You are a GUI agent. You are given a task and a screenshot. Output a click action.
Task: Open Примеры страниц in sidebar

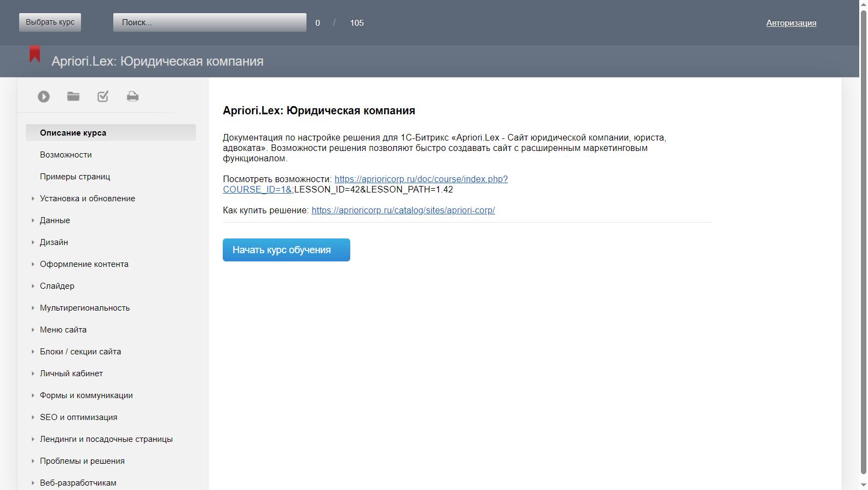[x=75, y=177]
